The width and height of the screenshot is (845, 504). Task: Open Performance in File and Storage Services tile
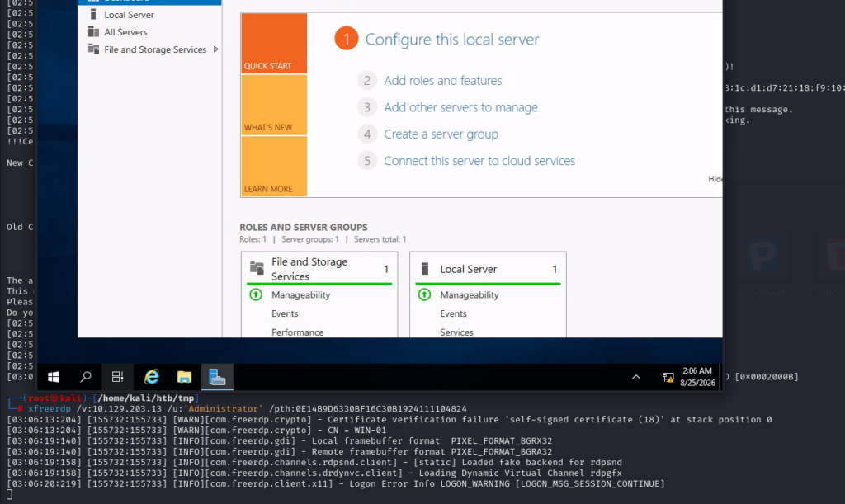[297, 332]
